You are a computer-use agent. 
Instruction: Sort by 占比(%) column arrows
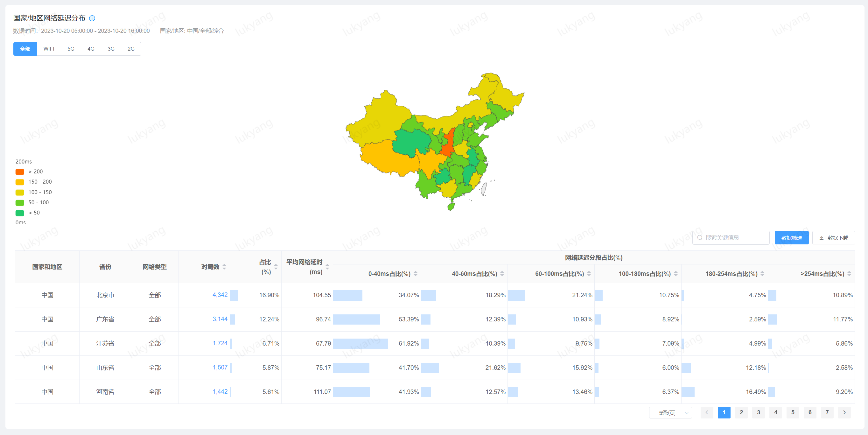click(276, 267)
